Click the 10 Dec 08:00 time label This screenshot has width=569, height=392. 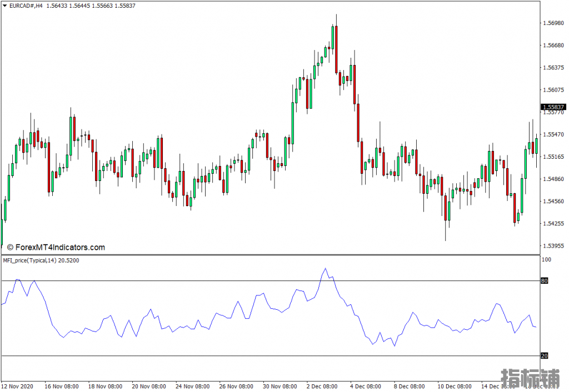tap(455, 386)
